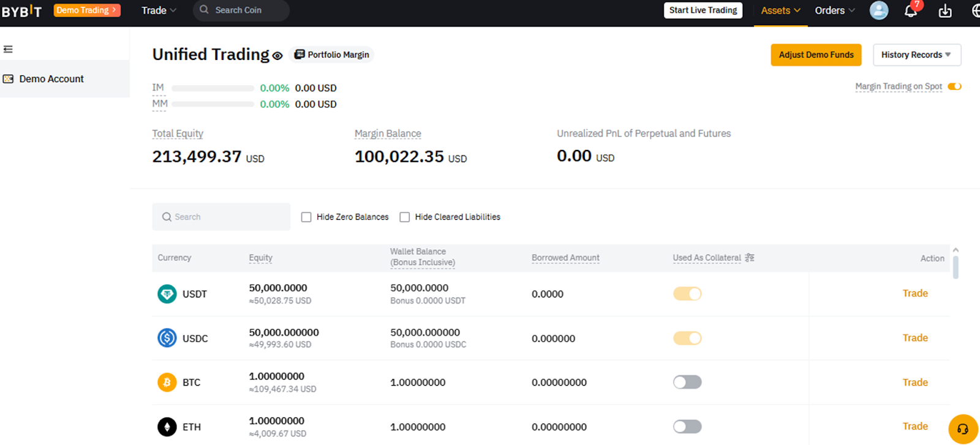
Task: Click the Wallet Balance column header
Action: point(423,257)
